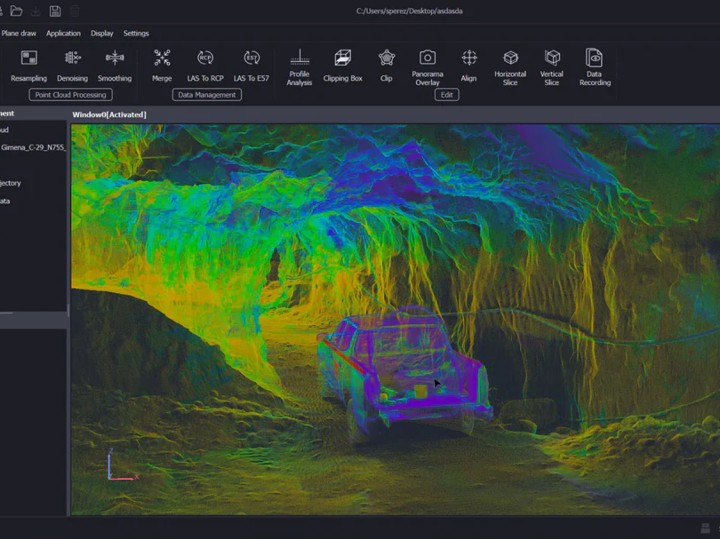Image resolution: width=720 pixels, height=540 pixels.
Task: Launch LAS To RCP converter
Action: 205,66
